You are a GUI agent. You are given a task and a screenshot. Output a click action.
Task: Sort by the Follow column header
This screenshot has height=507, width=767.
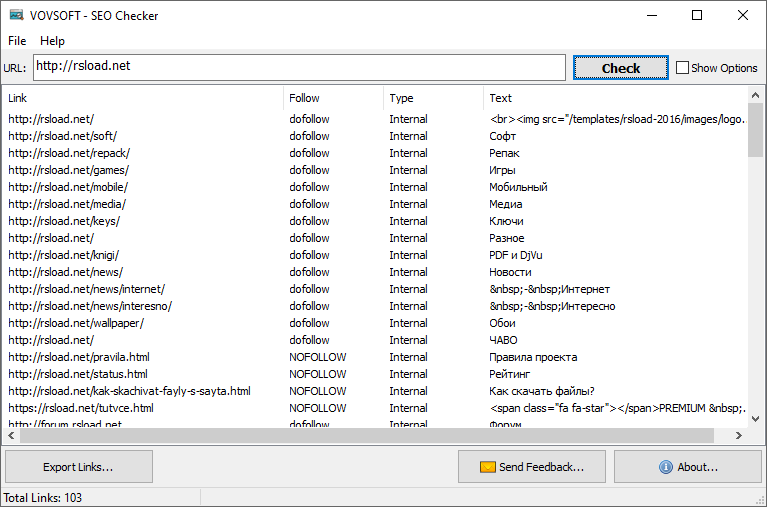click(x=334, y=98)
